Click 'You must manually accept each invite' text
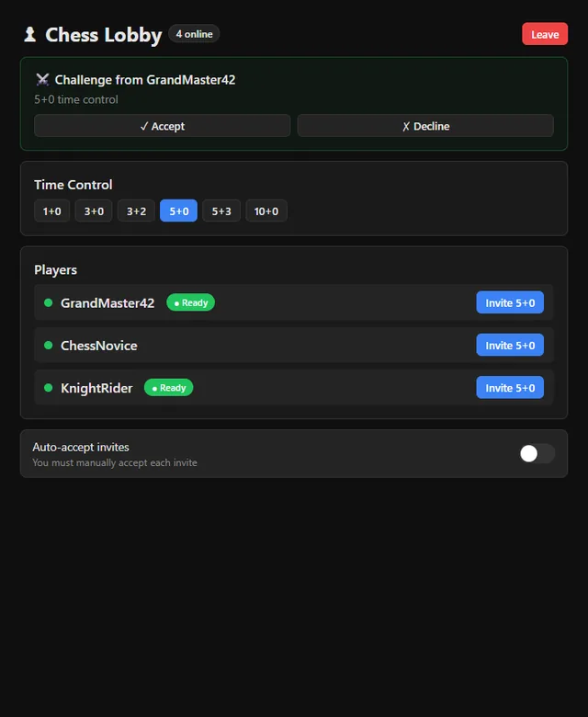Screen dimensions: 588x717 coord(115,462)
